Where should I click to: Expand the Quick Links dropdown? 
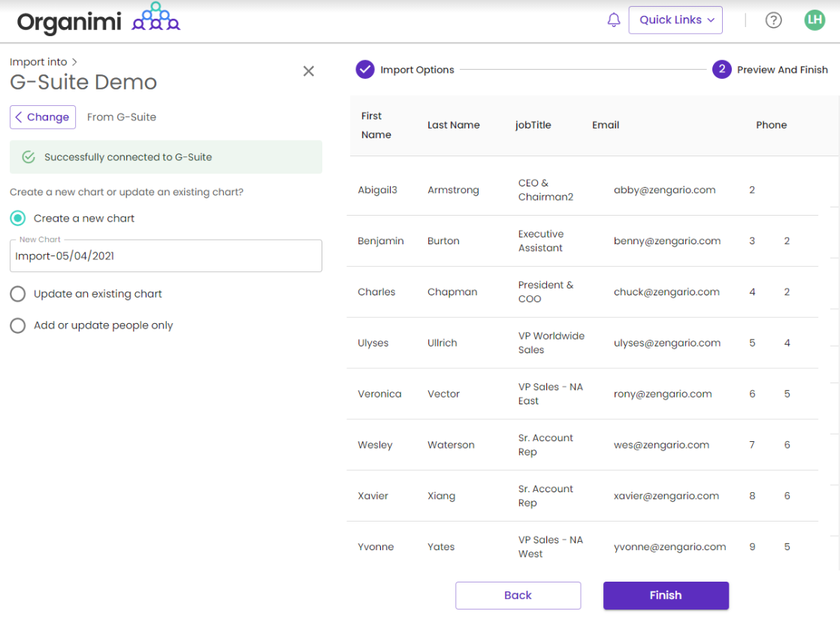pos(675,20)
